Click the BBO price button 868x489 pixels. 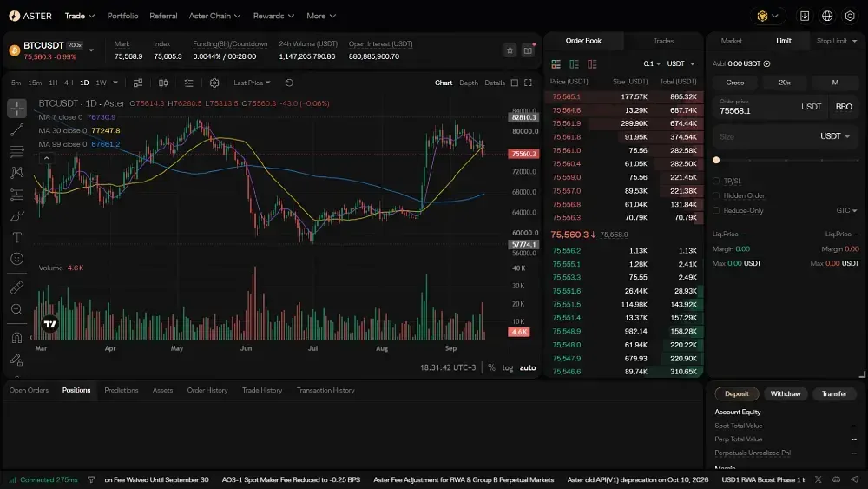pyautogui.click(x=844, y=107)
